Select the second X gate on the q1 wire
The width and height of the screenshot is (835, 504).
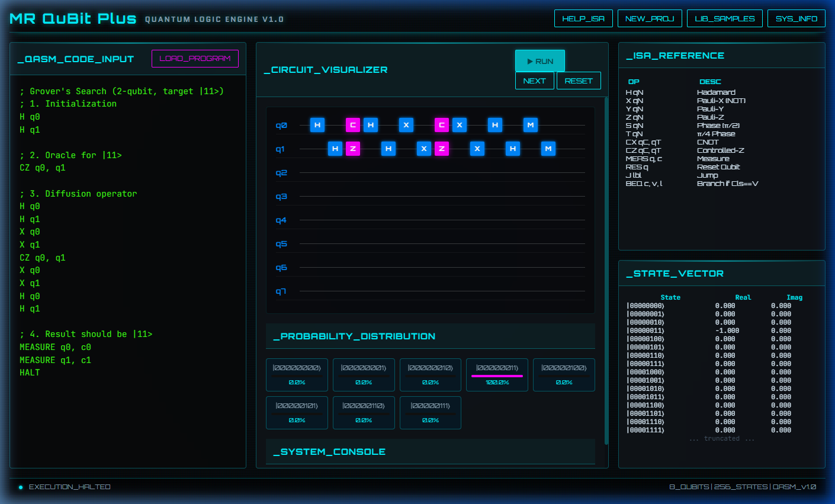click(477, 149)
